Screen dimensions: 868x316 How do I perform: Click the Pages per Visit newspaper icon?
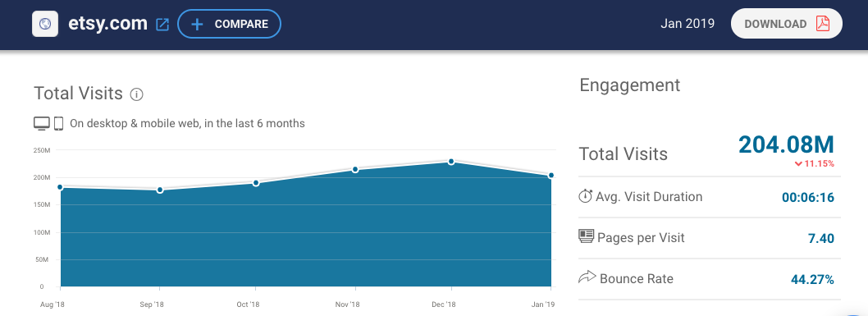point(587,237)
